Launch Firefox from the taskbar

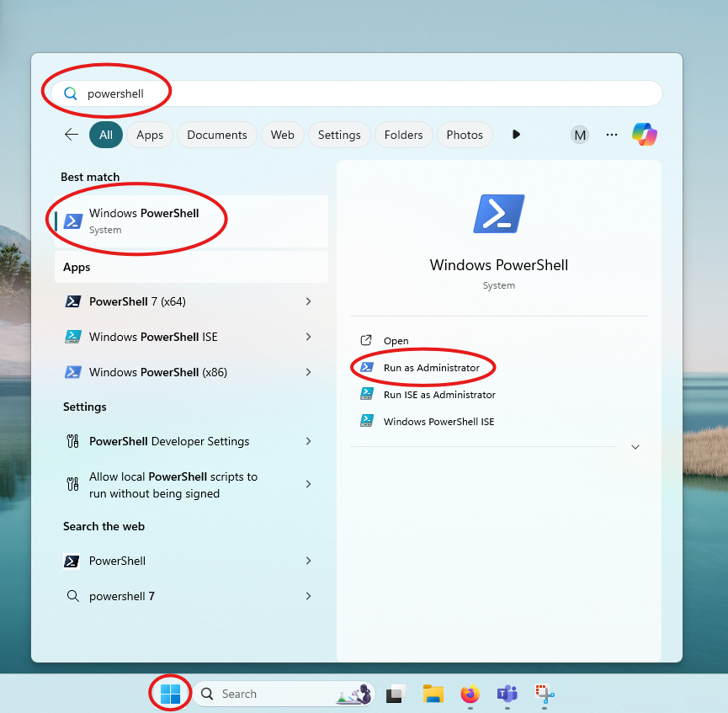[470, 694]
